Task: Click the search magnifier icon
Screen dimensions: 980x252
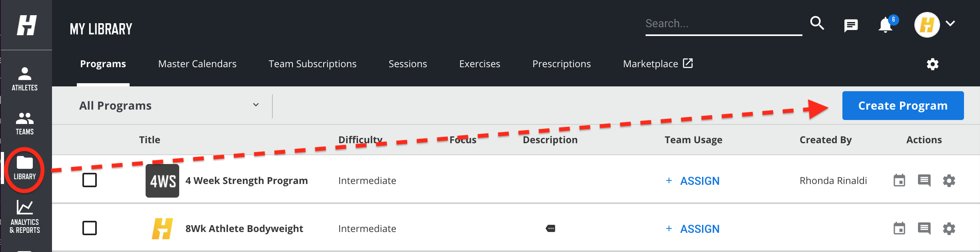Action: (x=817, y=24)
